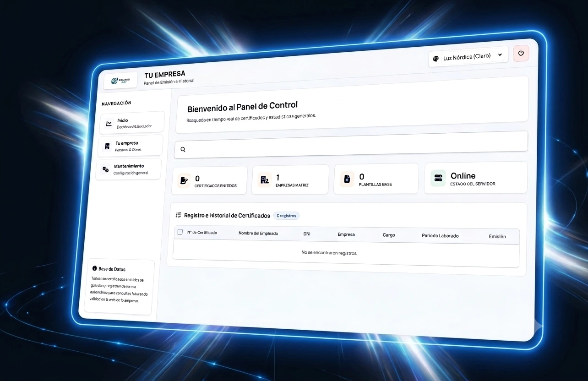The image size is (588, 381).
Task: Open the Luz Nórdica (Claro) theme dropdown
Action: tap(468, 57)
